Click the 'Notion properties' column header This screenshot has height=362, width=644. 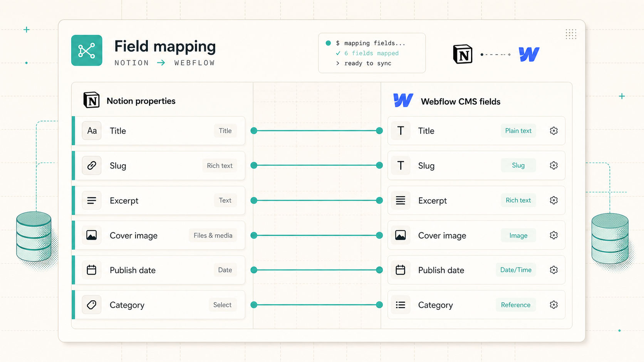tap(141, 101)
